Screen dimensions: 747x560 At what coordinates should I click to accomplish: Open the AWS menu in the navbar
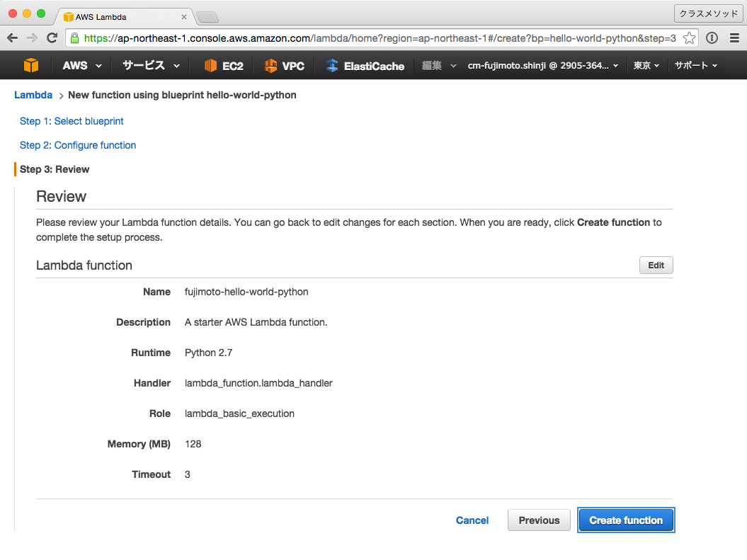pos(76,64)
